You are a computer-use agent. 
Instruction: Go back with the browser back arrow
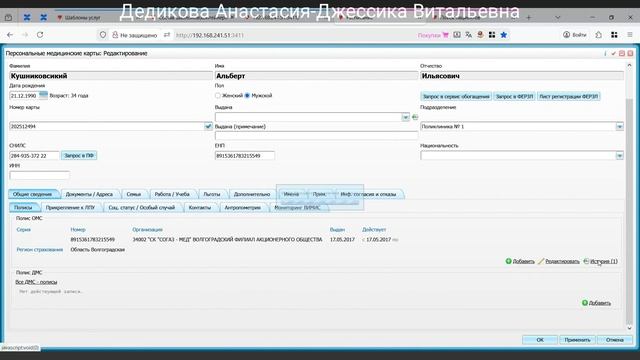coord(10,35)
